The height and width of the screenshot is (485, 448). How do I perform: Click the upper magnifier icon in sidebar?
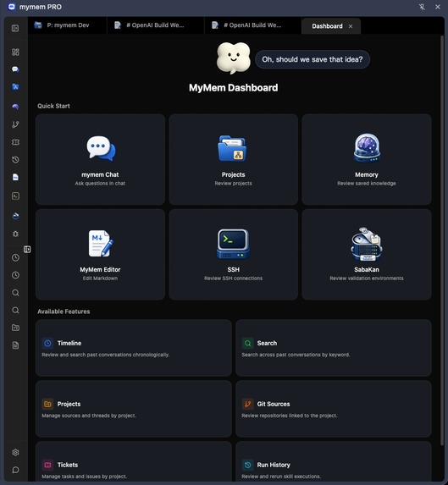point(15,293)
